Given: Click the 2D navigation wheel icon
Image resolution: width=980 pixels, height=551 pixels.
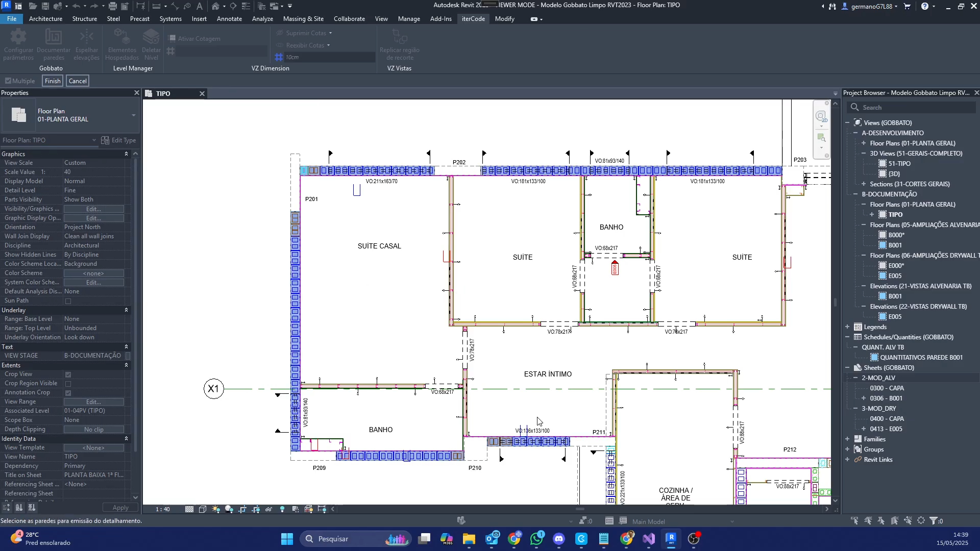Looking at the screenshot, I should point(821,117).
